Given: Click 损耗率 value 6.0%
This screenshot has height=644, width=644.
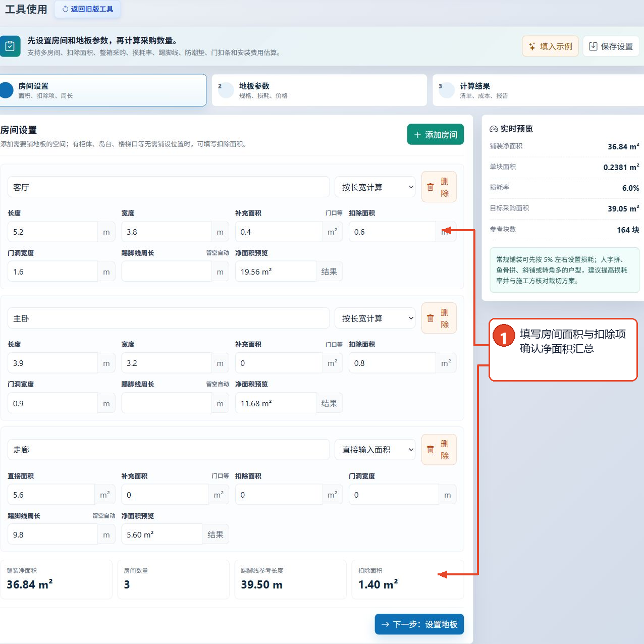Looking at the screenshot, I should click(631, 188).
